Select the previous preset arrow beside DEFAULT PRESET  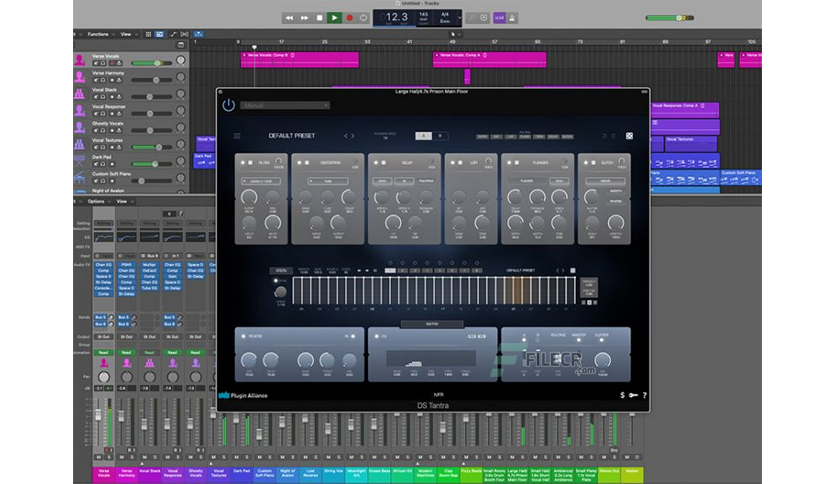click(x=345, y=136)
